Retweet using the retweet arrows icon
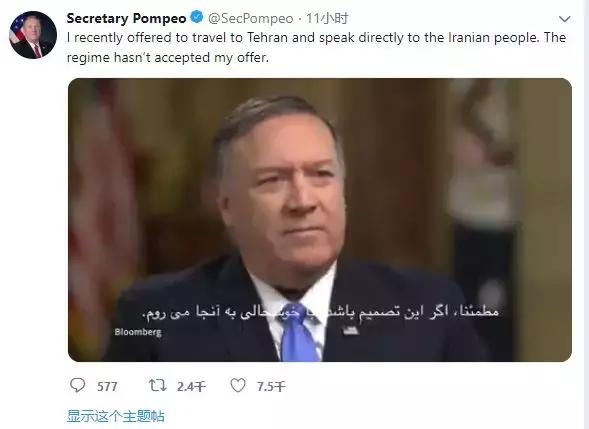The width and height of the screenshot is (589, 429). coord(157,385)
